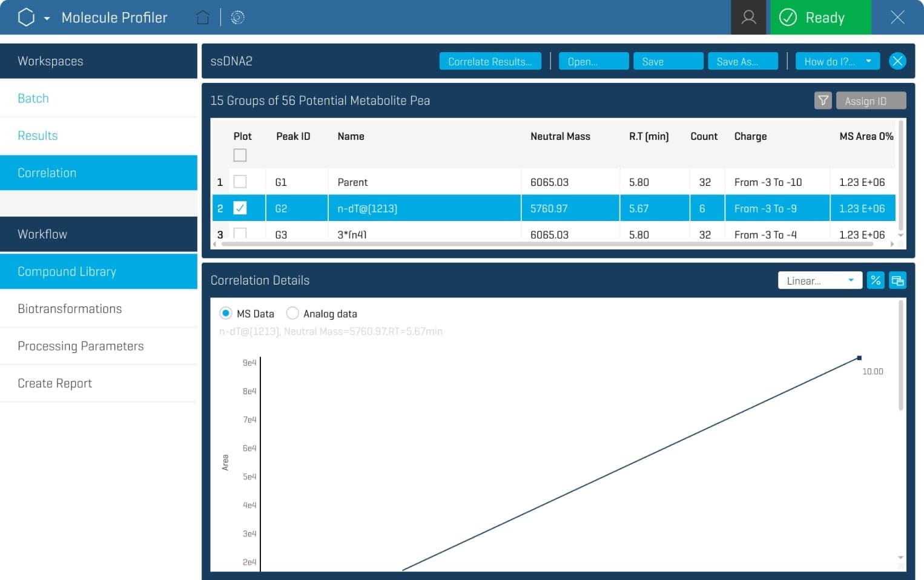The width and height of the screenshot is (924, 580).
Task: Click the table's horizontal scrollbar
Action: coord(545,244)
